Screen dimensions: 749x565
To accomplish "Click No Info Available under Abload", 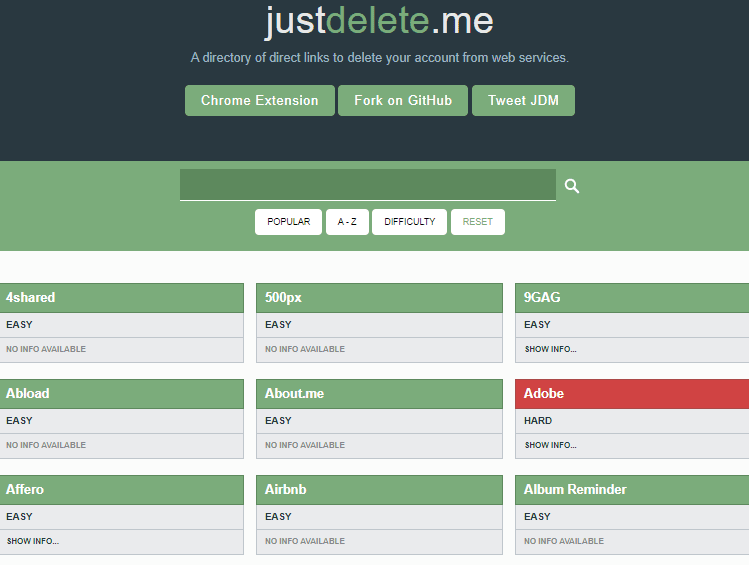I will coord(46,445).
